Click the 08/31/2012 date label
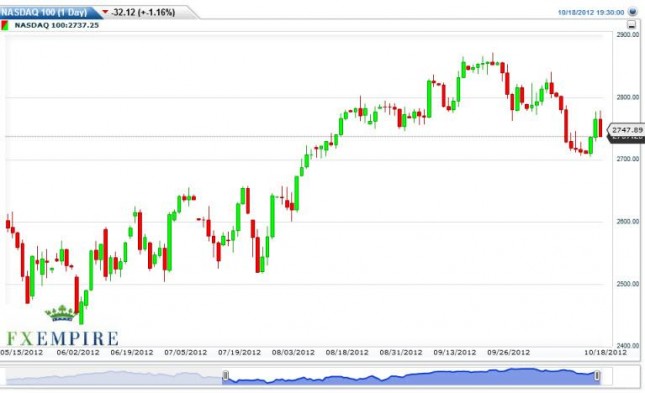The height and width of the screenshot is (393, 645). click(x=401, y=352)
